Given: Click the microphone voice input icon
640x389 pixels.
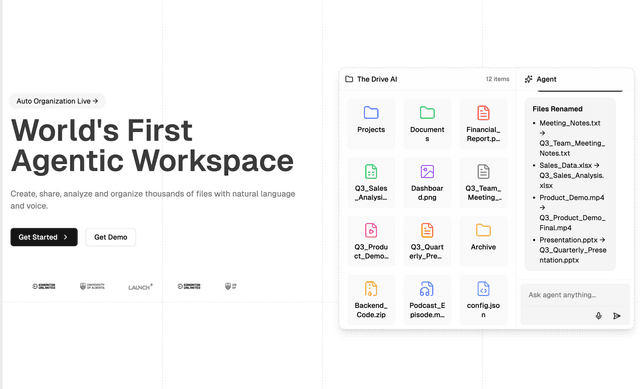Looking at the screenshot, I should click(x=598, y=316).
